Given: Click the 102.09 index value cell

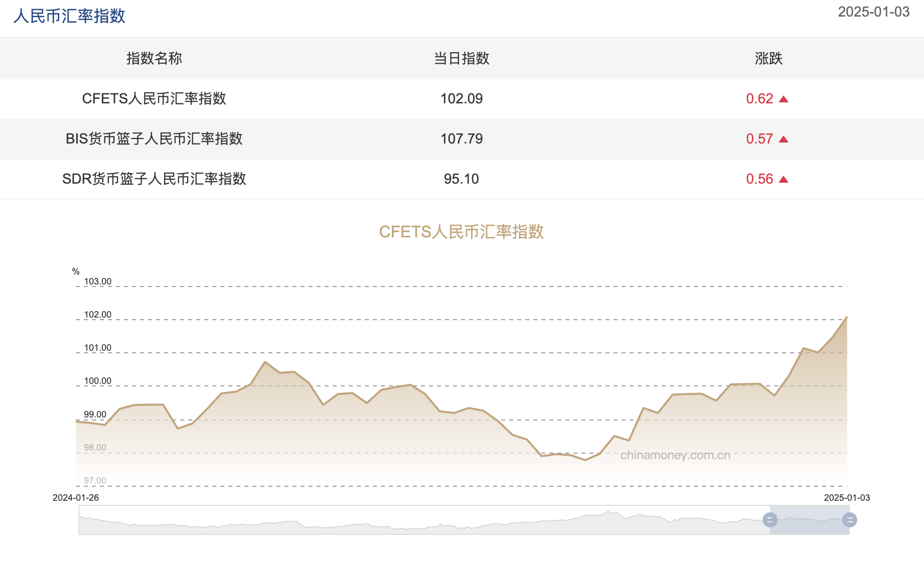Looking at the screenshot, I should pos(461,98).
